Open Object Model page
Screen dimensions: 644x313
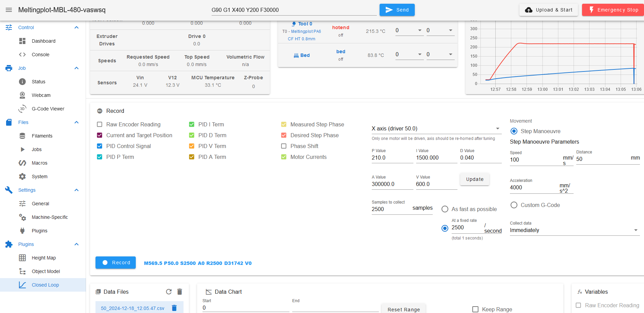[x=46, y=271]
